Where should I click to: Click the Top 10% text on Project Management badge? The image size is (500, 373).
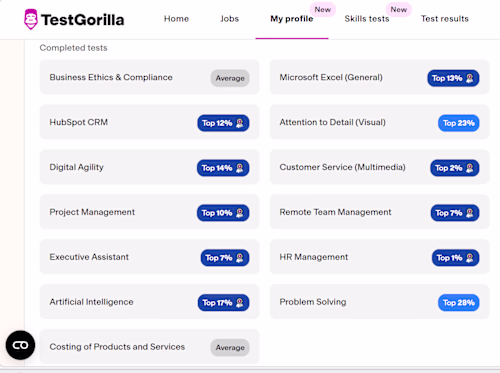[x=217, y=213]
